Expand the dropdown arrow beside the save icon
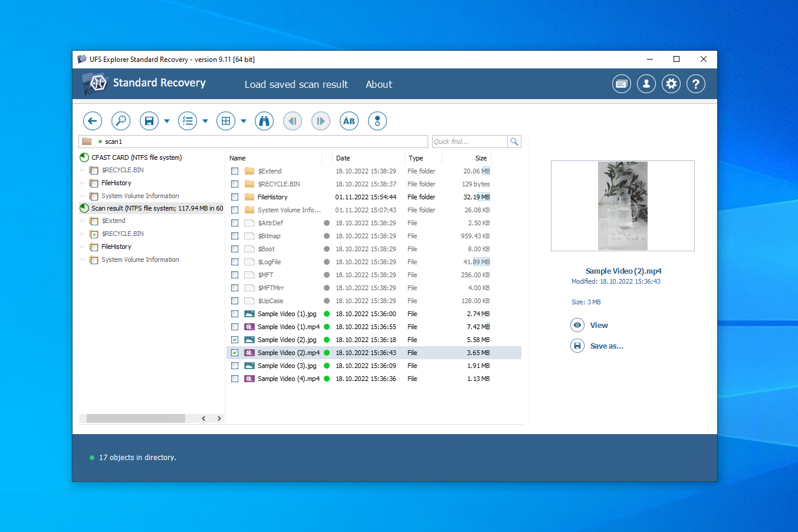 167,121
